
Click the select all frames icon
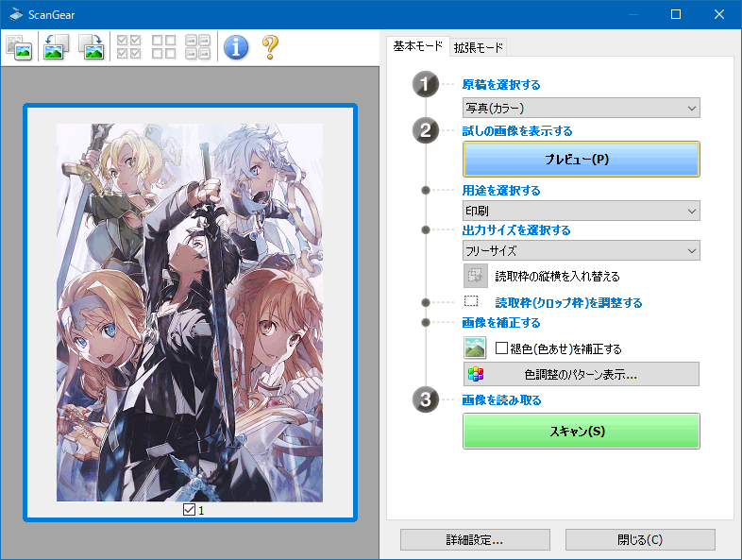[x=128, y=47]
